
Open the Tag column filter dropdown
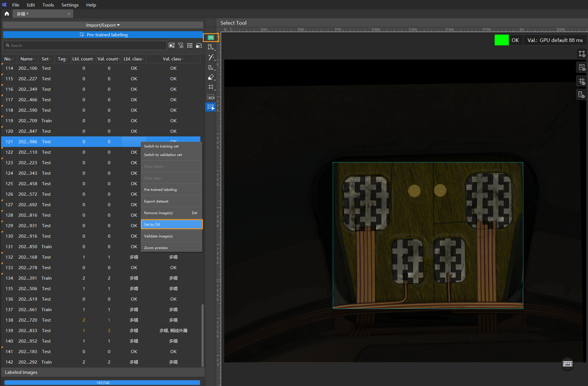(67, 59)
